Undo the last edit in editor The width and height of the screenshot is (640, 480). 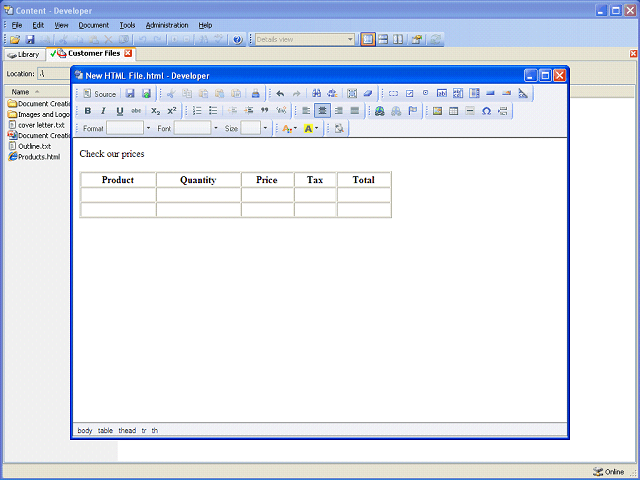click(x=280, y=93)
